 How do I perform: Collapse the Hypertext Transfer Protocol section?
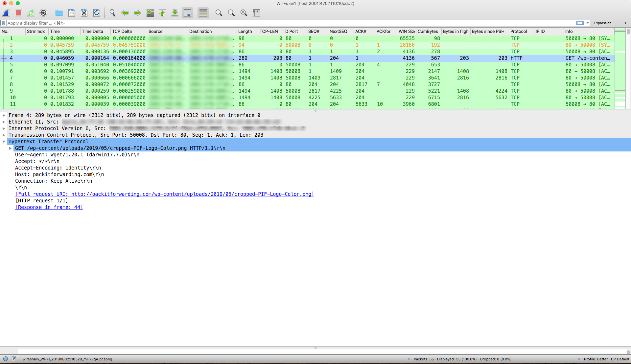tap(4, 142)
